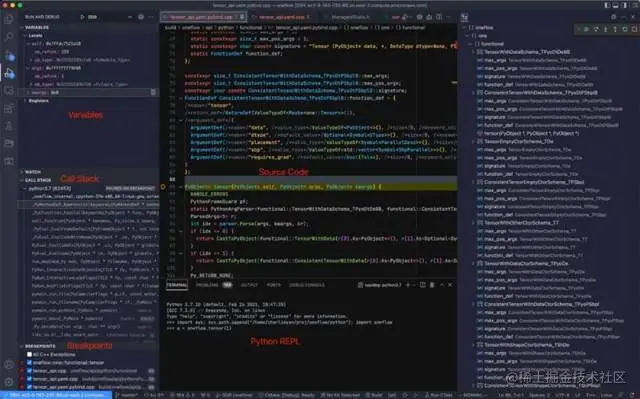
Task: Open right side panel more actions
Action: pos(623,17)
